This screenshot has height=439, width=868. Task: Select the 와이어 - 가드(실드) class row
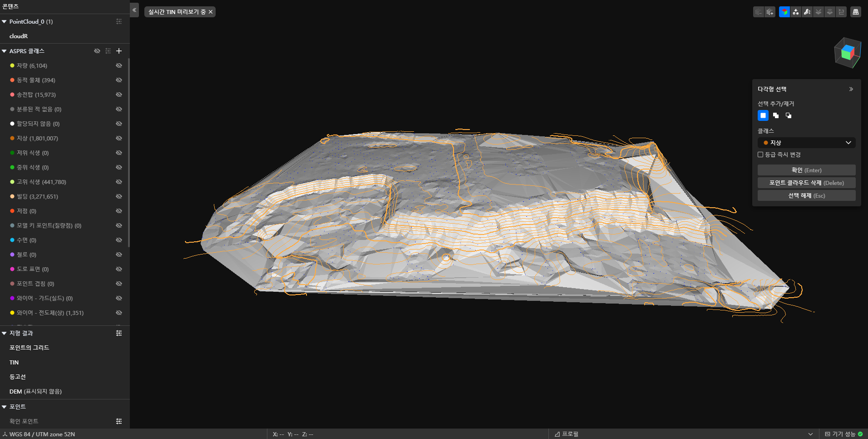point(64,298)
